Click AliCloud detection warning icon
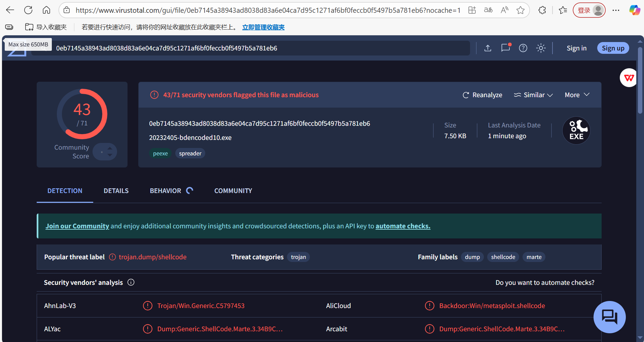The image size is (644, 342). pyautogui.click(x=430, y=306)
